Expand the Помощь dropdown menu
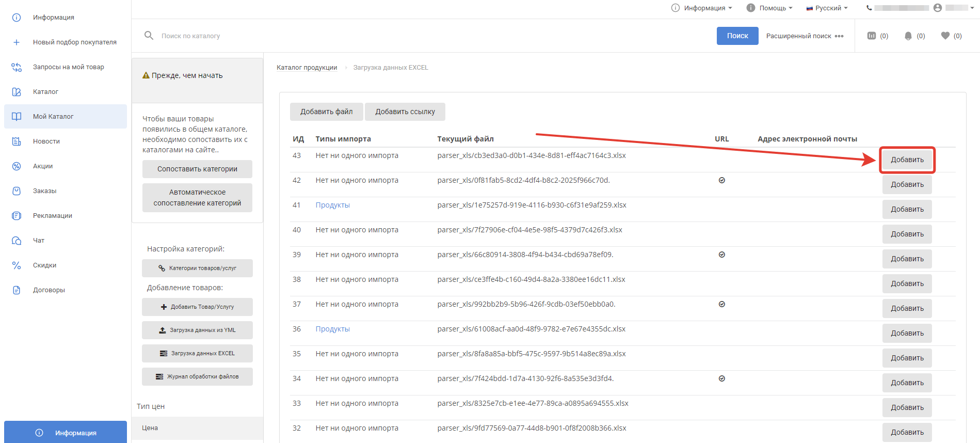The image size is (980, 443). pyautogui.click(x=769, y=8)
